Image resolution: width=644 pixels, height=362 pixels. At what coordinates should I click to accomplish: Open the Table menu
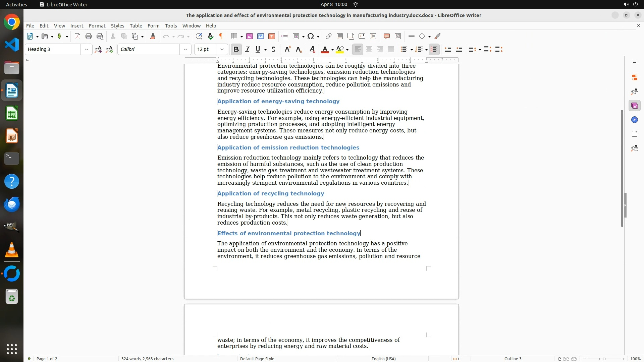click(136, 26)
